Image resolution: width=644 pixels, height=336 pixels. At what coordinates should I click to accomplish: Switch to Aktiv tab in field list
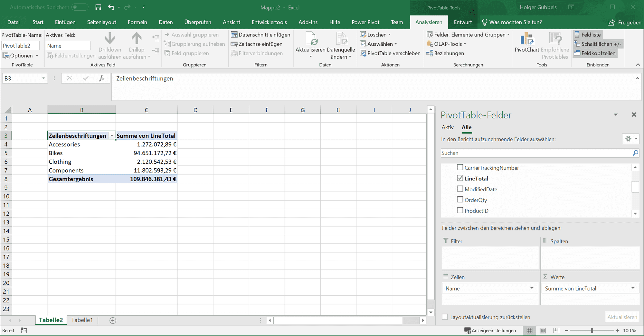click(448, 127)
